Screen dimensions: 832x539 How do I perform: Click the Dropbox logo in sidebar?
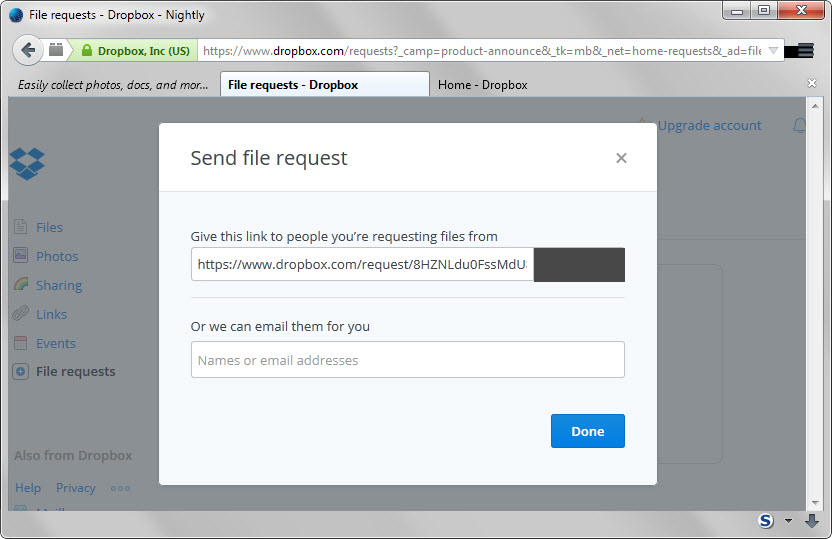tap(27, 164)
